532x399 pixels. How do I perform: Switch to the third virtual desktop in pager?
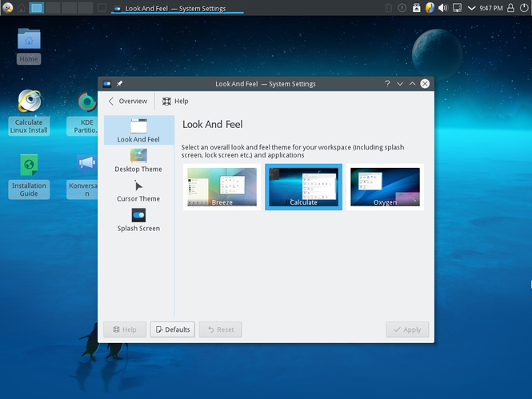(x=70, y=8)
